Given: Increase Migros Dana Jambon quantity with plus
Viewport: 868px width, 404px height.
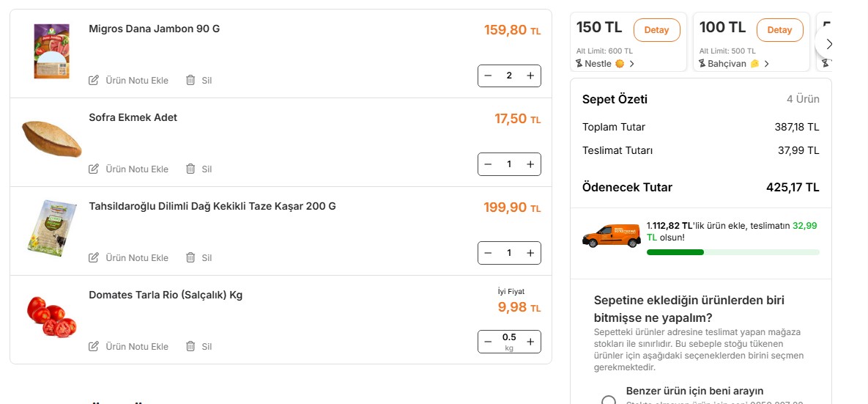Looking at the screenshot, I should [x=530, y=76].
